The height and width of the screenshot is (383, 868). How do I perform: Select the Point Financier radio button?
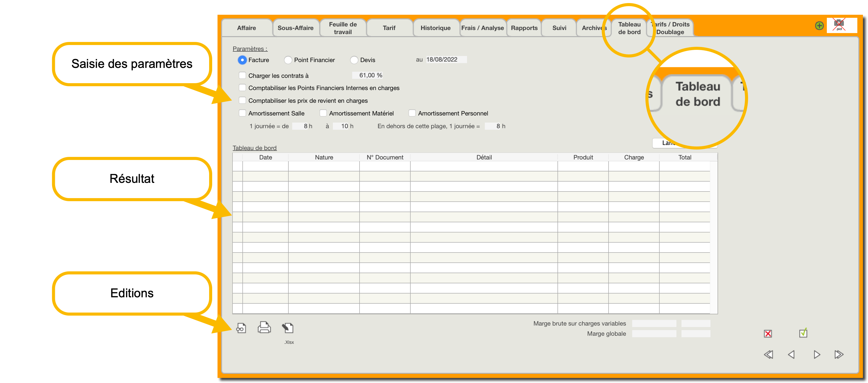[x=288, y=60]
